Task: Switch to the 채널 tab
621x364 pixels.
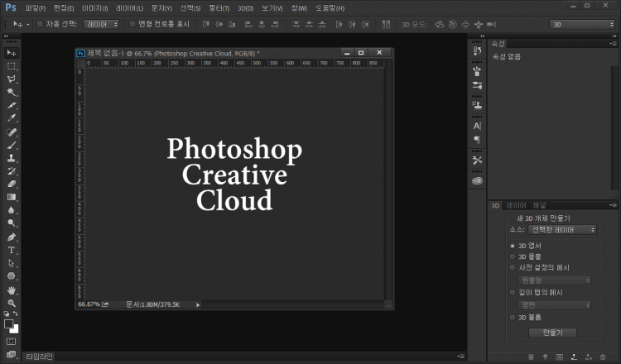Action: coord(539,204)
